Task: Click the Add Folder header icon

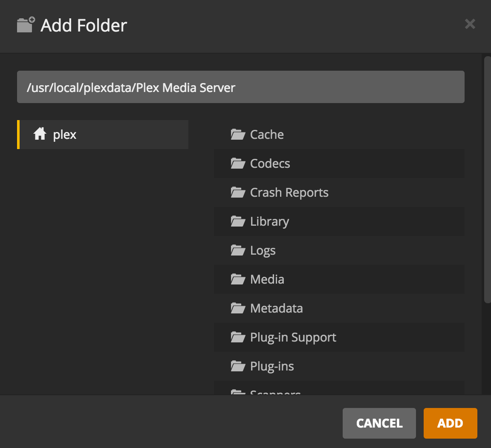Action: [x=26, y=25]
